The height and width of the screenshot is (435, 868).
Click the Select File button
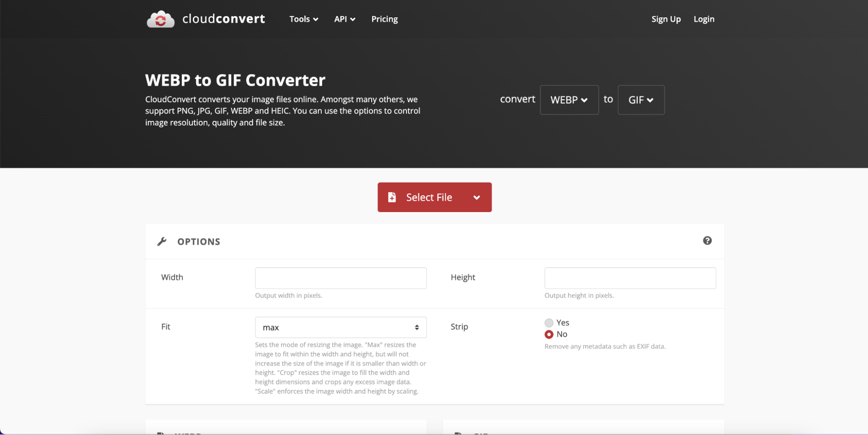point(435,197)
